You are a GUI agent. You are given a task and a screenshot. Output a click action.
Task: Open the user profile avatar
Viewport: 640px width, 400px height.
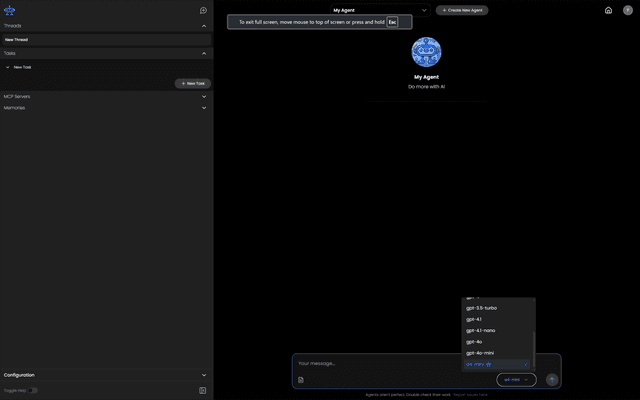click(627, 10)
